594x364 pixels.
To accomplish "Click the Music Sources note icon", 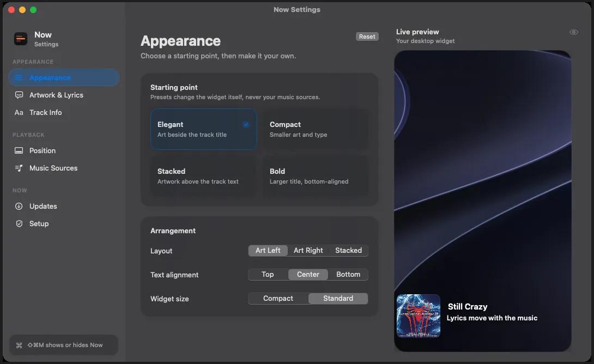I will pyautogui.click(x=19, y=168).
